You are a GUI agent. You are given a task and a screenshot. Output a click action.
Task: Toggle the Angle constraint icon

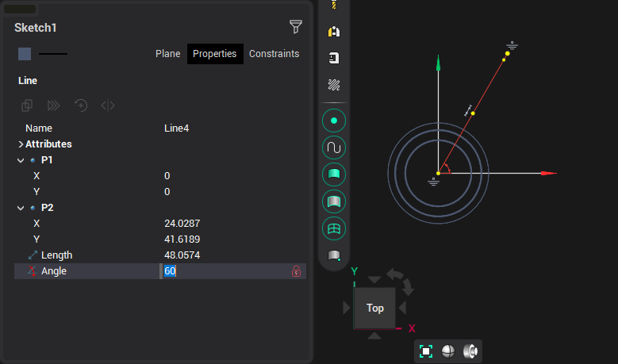[x=32, y=271]
